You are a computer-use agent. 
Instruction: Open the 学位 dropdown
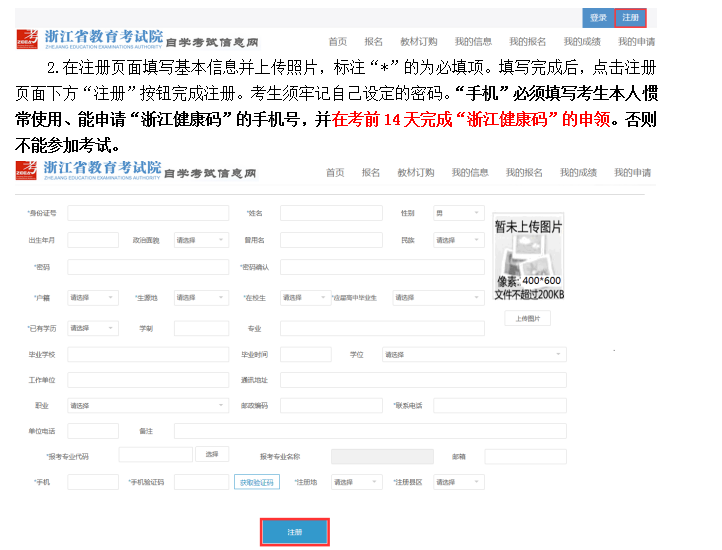coord(474,354)
